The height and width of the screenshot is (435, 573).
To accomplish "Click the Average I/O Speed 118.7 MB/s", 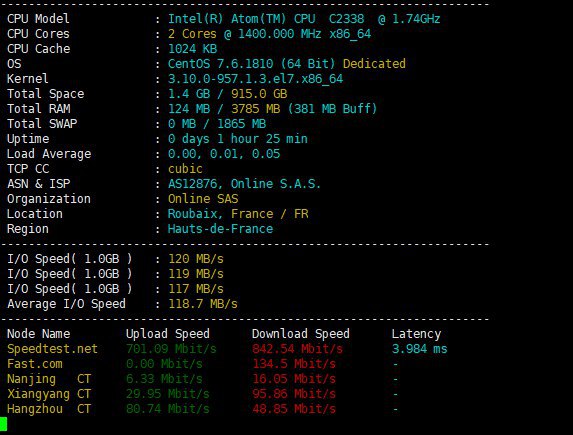I will [203, 304].
